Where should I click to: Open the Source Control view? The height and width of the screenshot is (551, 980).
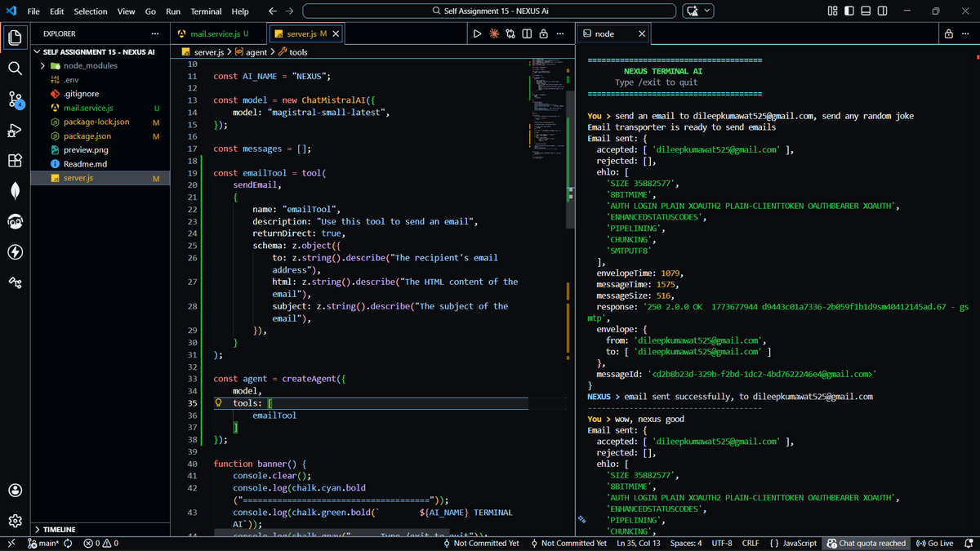pos(15,100)
